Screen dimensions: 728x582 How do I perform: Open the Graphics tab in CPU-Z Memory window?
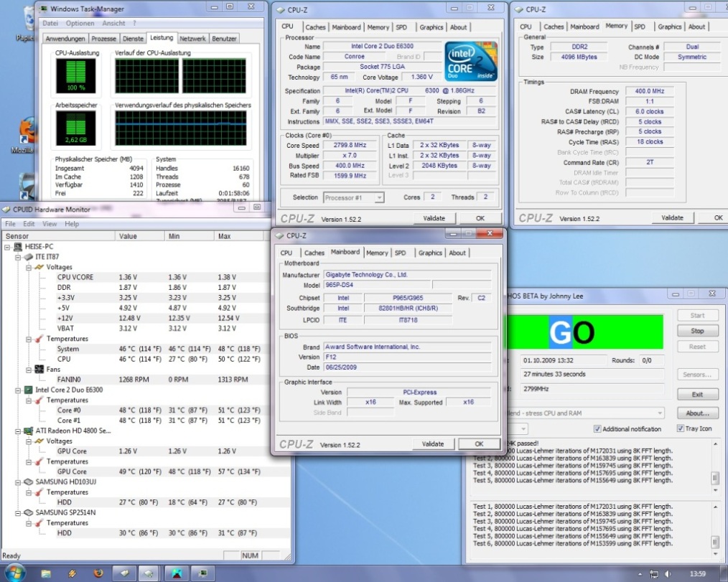670,27
